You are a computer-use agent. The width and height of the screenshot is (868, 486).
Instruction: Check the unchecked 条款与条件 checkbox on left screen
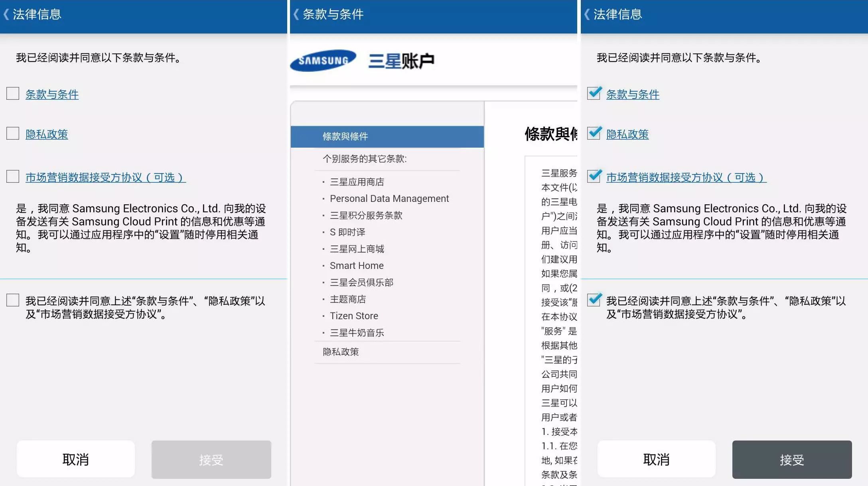13,93
